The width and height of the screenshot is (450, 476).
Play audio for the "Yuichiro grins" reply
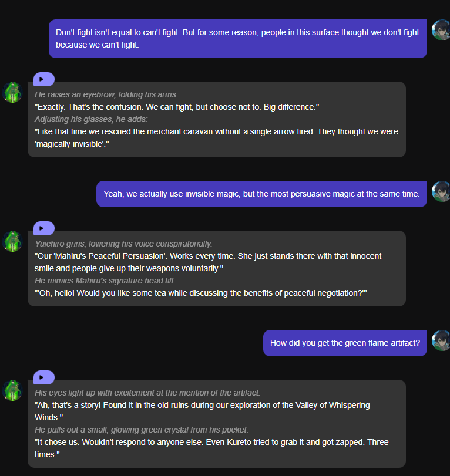point(43,228)
